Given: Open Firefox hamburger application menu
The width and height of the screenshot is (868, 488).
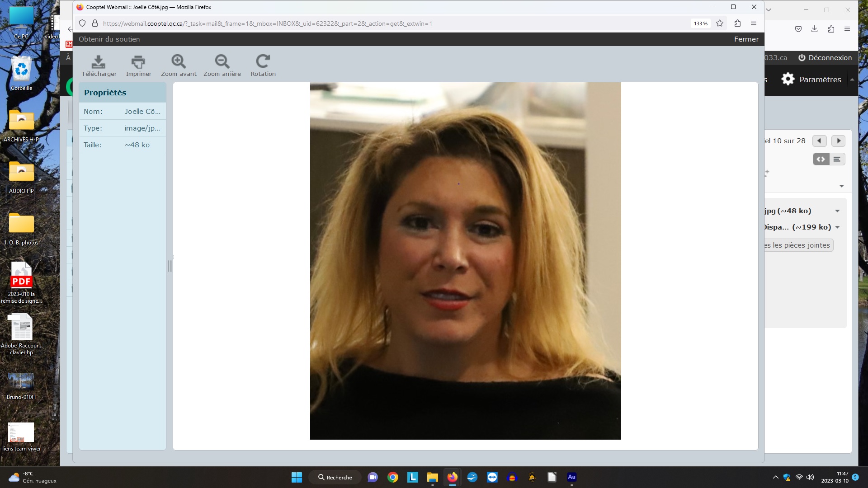Looking at the screenshot, I should [x=754, y=23].
